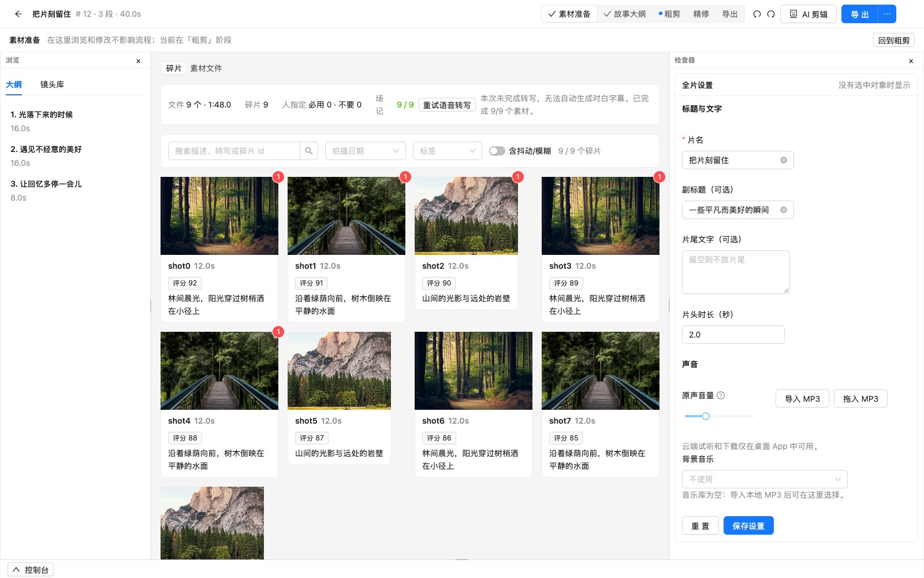This screenshot has height=578, width=924.
Task: Go to the 素材准备 stage
Action: (x=569, y=14)
